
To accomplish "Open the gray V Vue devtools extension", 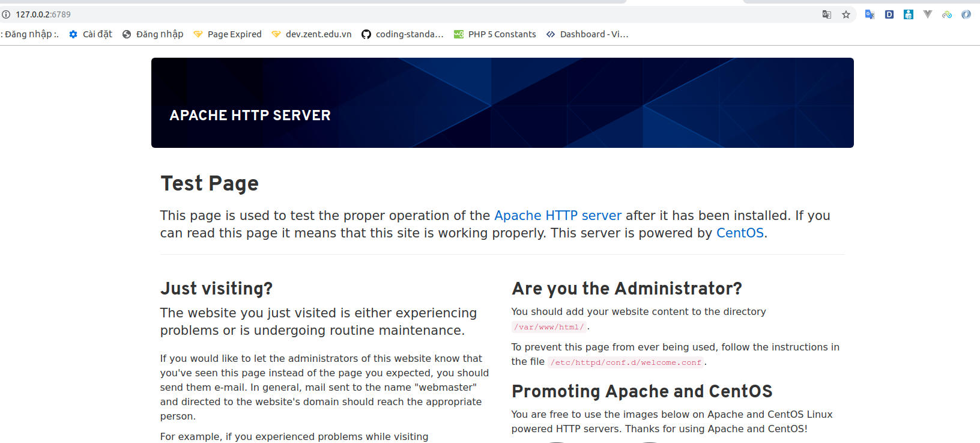I will 928,14.
